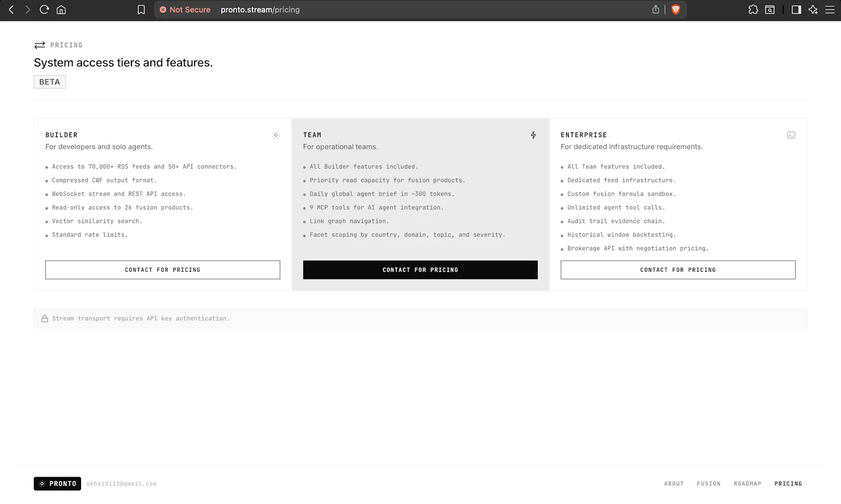Bookmark this page with the bookmark icon
841x504 pixels.
[x=141, y=9]
